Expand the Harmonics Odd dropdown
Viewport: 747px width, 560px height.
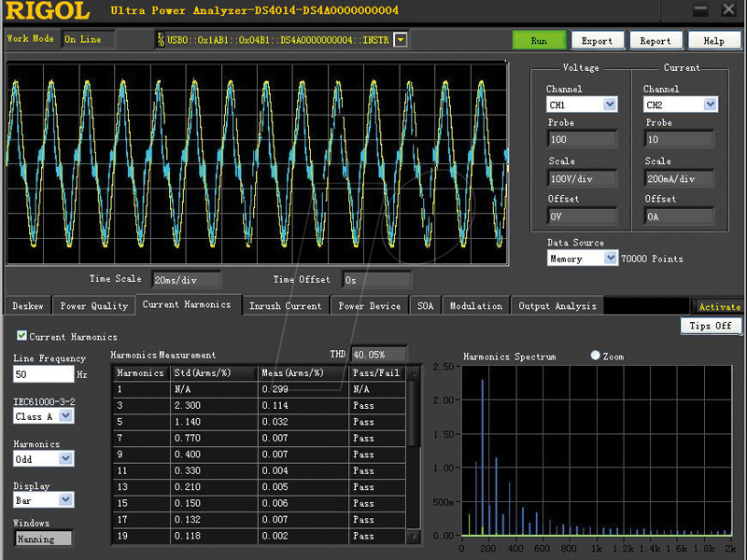point(65,458)
